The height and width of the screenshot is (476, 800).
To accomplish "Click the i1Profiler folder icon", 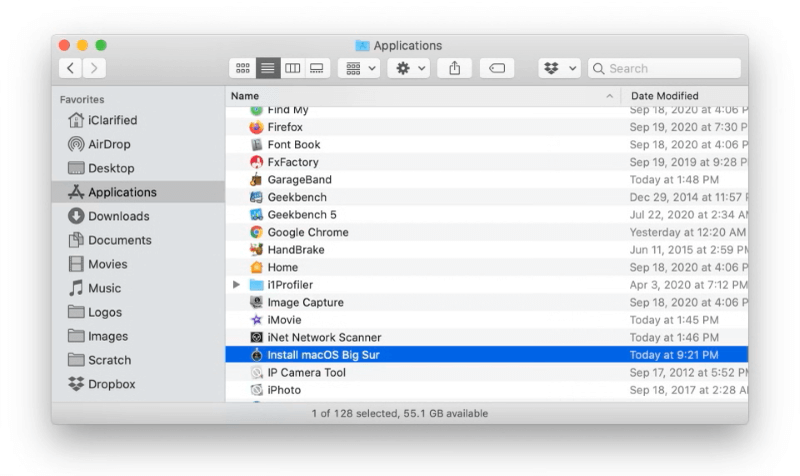I will click(x=256, y=285).
